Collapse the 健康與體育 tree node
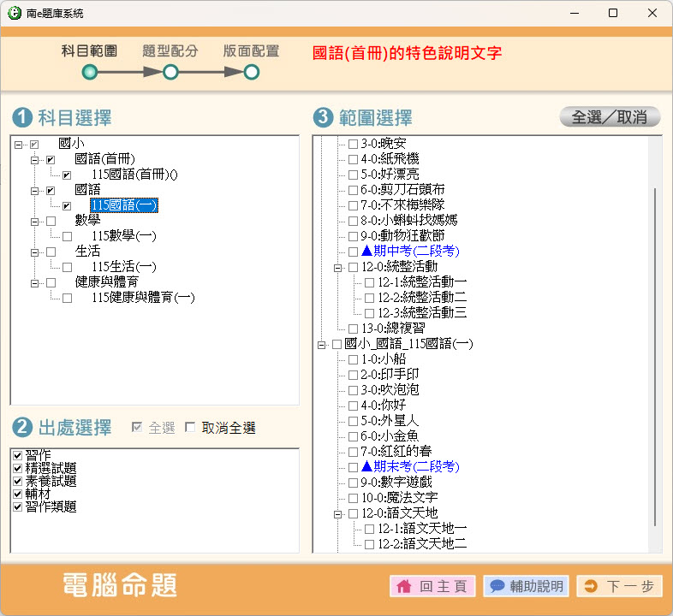673x616 pixels. 34,283
